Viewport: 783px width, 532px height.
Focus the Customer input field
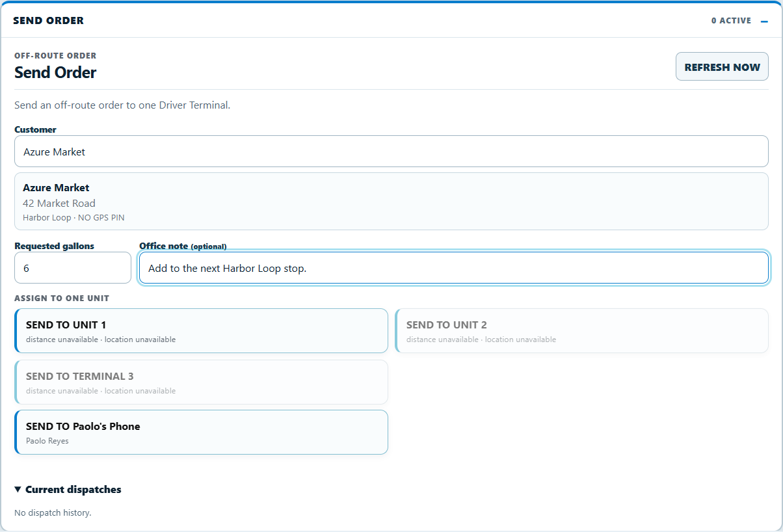coord(391,152)
